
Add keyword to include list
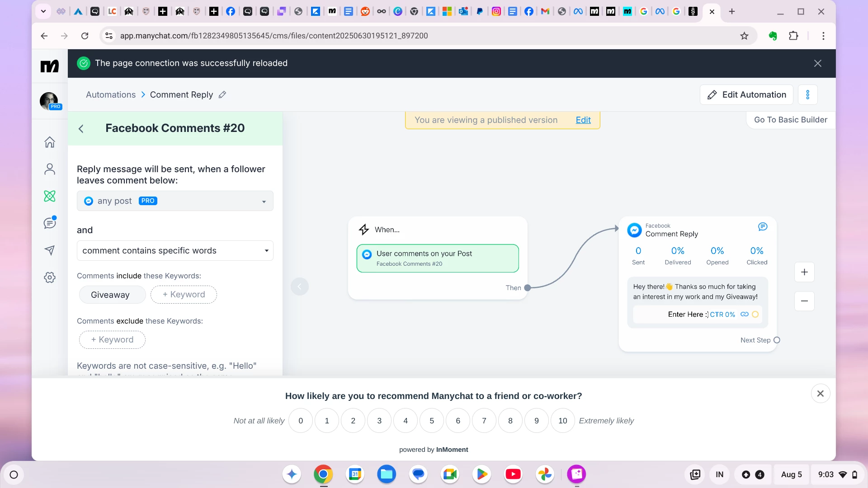tap(184, 295)
